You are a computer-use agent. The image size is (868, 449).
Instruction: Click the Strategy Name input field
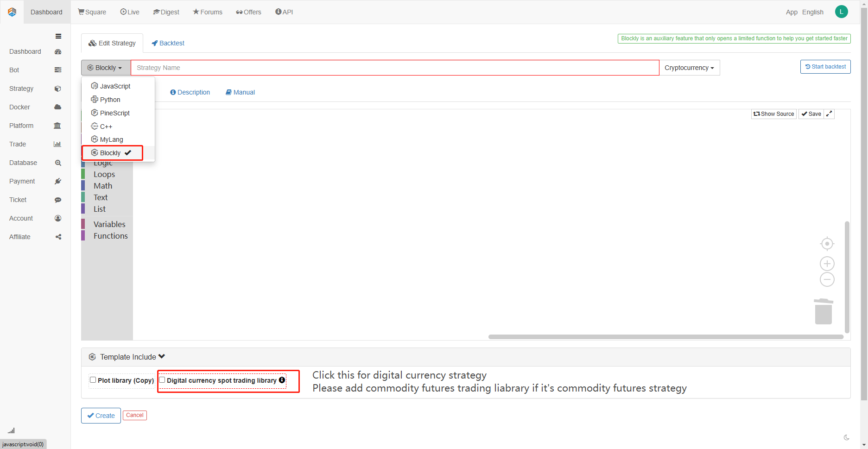pyautogui.click(x=394, y=68)
